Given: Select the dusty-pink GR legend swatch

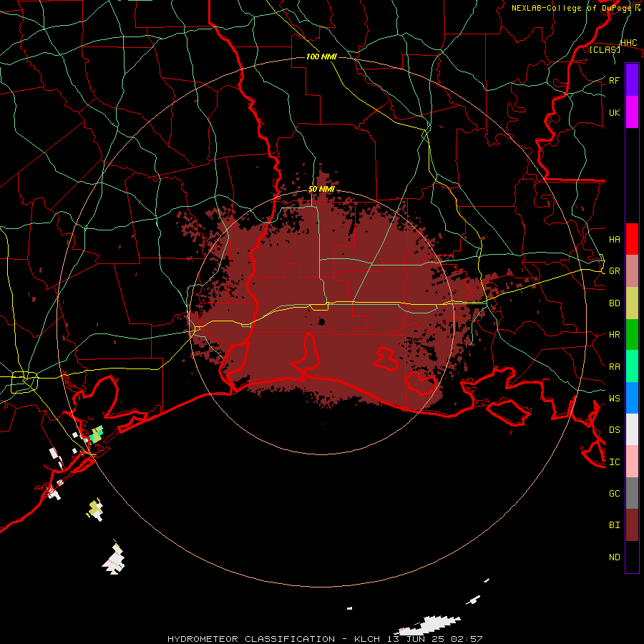Looking at the screenshot, I should (x=632, y=271).
